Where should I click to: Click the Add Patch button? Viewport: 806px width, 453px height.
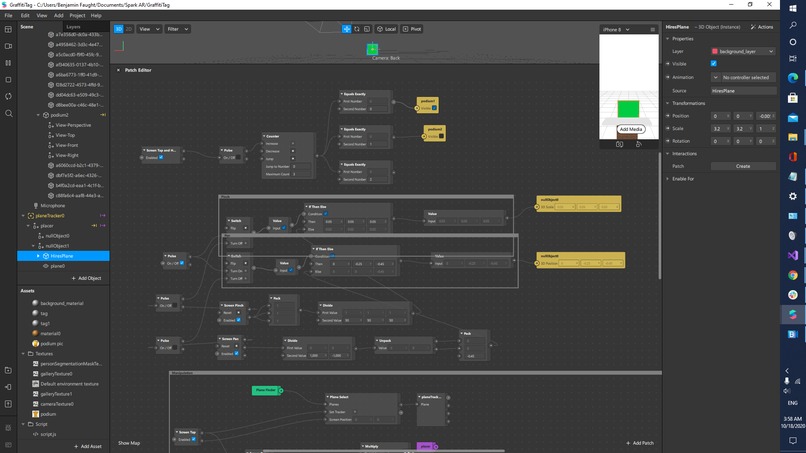click(640, 443)
